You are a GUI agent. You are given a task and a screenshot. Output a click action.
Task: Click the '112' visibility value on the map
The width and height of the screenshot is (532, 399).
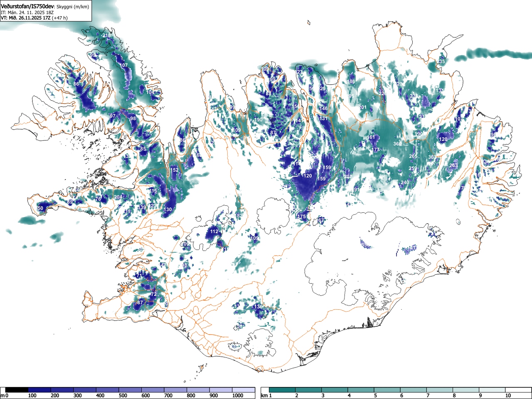coord(214,232)
